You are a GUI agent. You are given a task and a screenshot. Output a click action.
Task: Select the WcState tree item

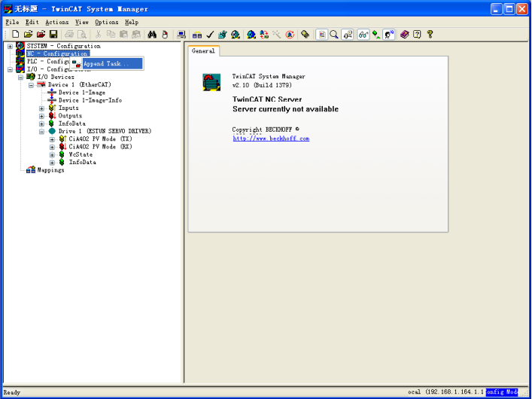point(81,154)
